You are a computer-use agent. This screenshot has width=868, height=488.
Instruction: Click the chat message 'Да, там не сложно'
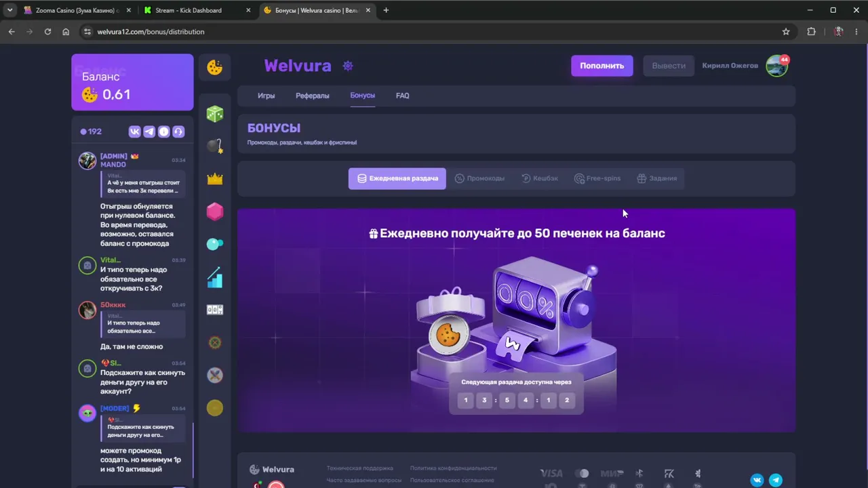[132, 346]
